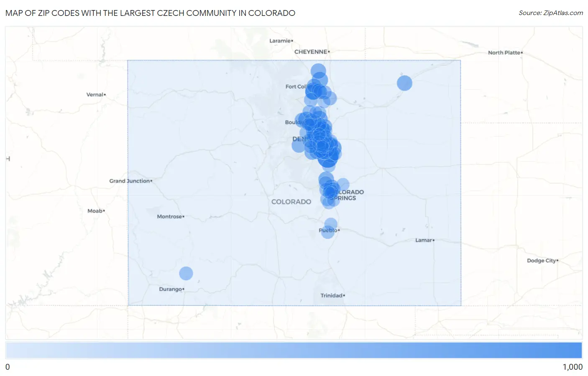Click the bubble just below the Pueblo label
Screen dimensions: 588x376
pyautogui.click(x=327, y=233)
